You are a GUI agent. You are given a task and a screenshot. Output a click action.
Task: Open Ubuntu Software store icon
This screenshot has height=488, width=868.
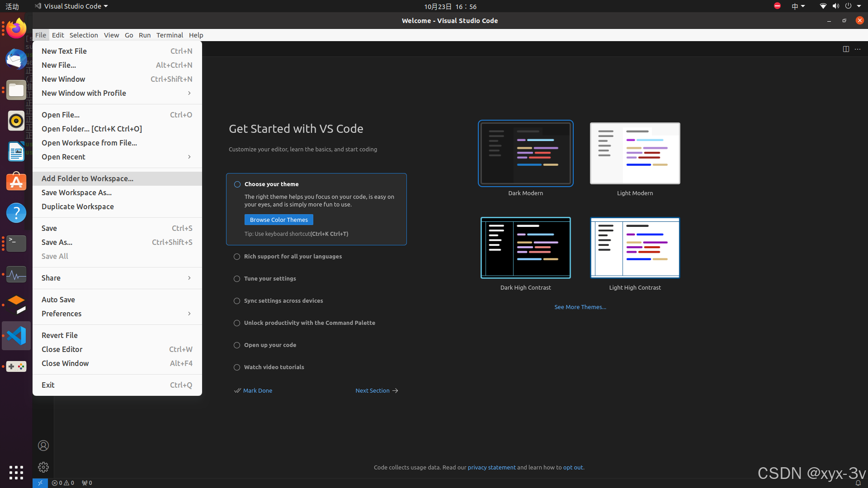point(16,182)
